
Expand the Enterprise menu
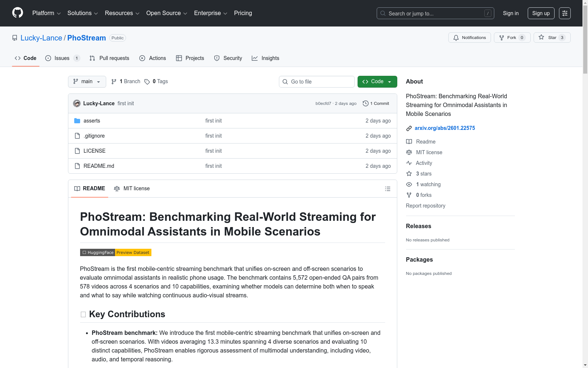click(211, 13)
